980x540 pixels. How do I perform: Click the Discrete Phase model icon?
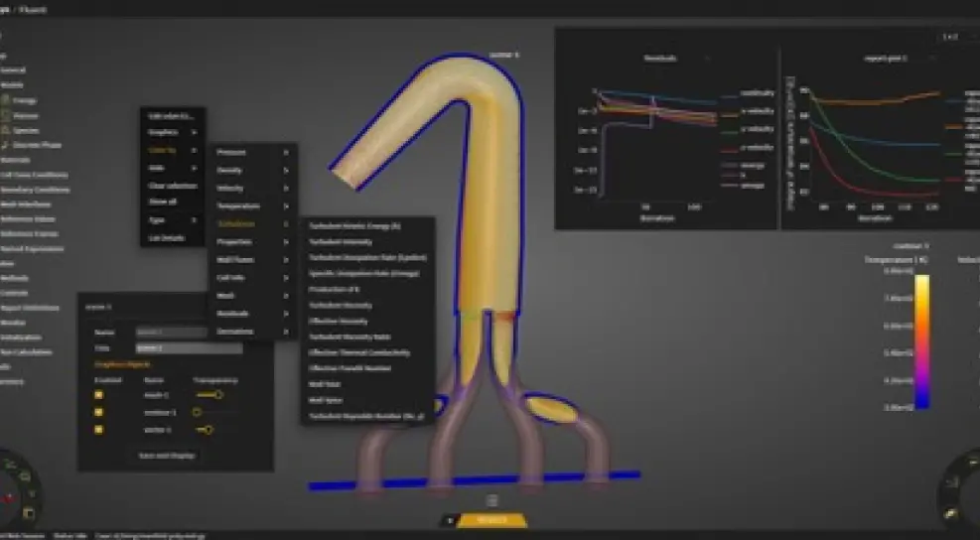7,145
